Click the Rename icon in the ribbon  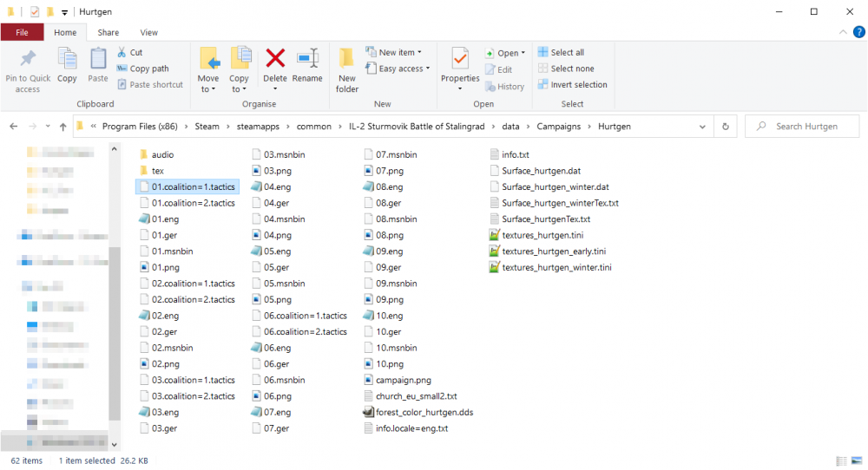(x=307, y=59)
